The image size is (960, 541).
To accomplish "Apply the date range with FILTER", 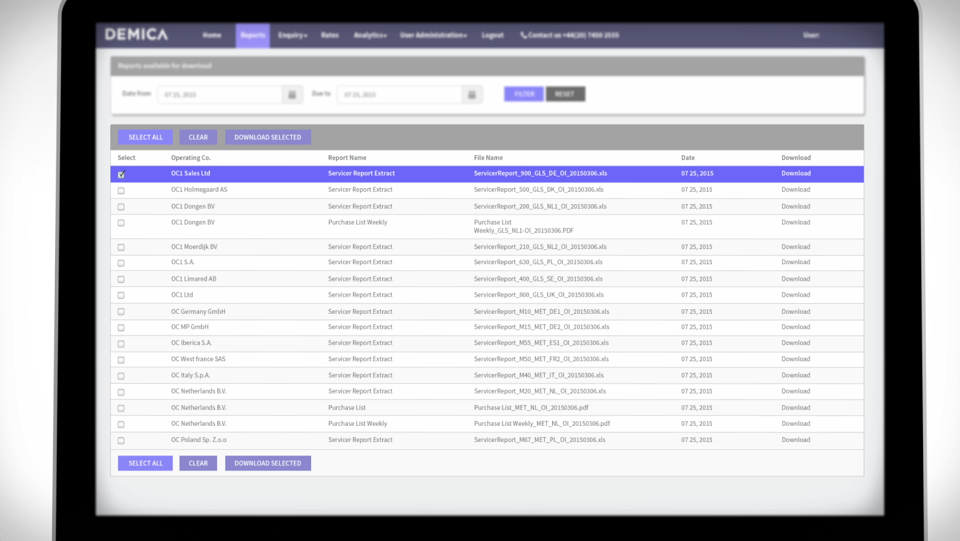I will click(x=524, y=94).
